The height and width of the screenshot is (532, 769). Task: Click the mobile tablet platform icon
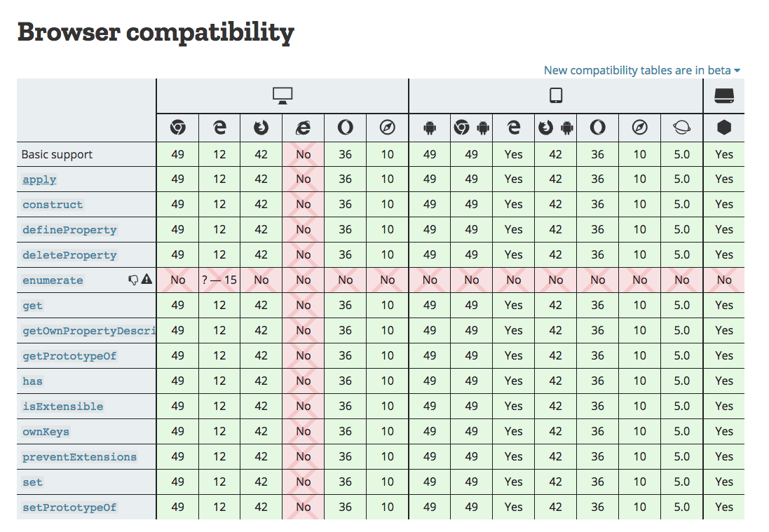tap(556, 95)
